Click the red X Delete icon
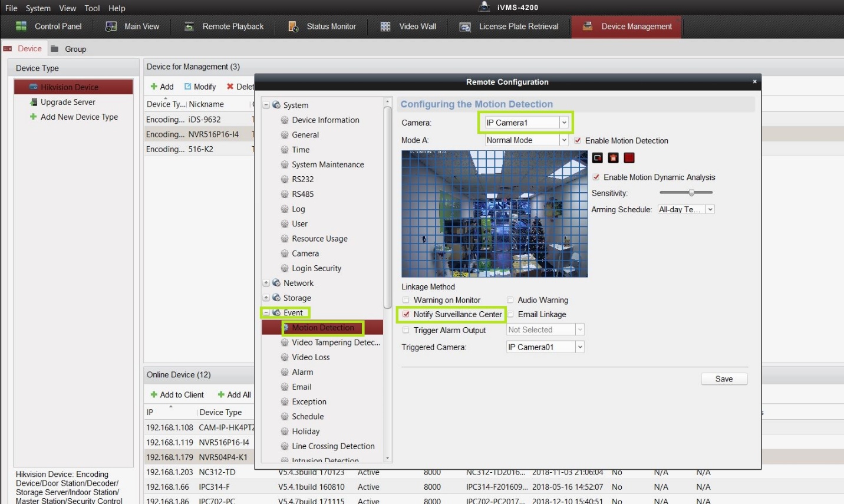The width and height of the screenshot is (844, 504). pyautogui.click(x=230, y=87)
